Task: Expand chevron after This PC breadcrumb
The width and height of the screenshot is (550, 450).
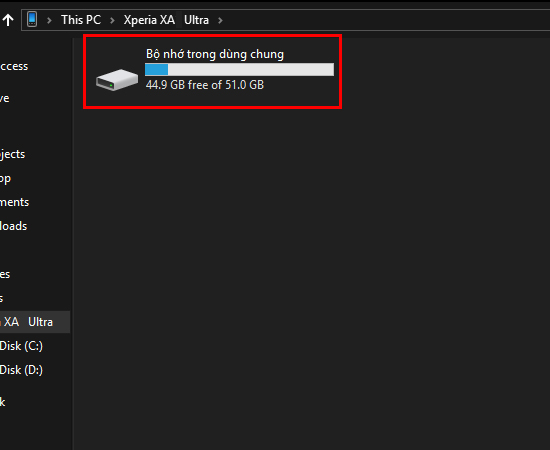Action: [112, 20]
